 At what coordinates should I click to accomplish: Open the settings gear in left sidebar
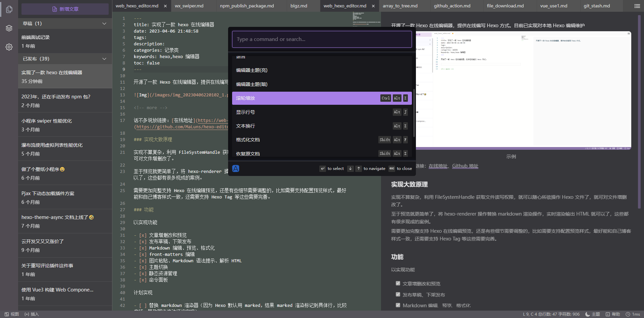pos(9,47)
